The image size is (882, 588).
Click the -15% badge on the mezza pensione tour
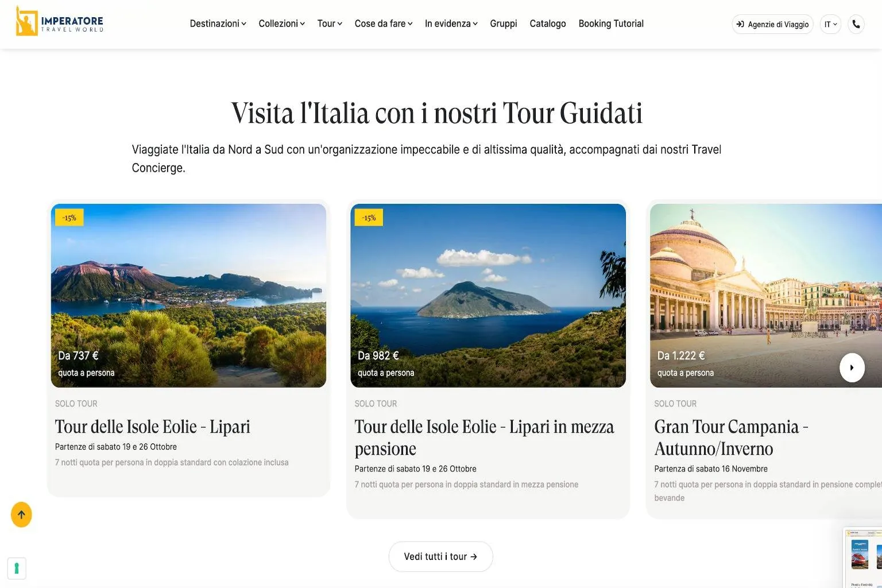pyautogui.click(x=369, y=218)
